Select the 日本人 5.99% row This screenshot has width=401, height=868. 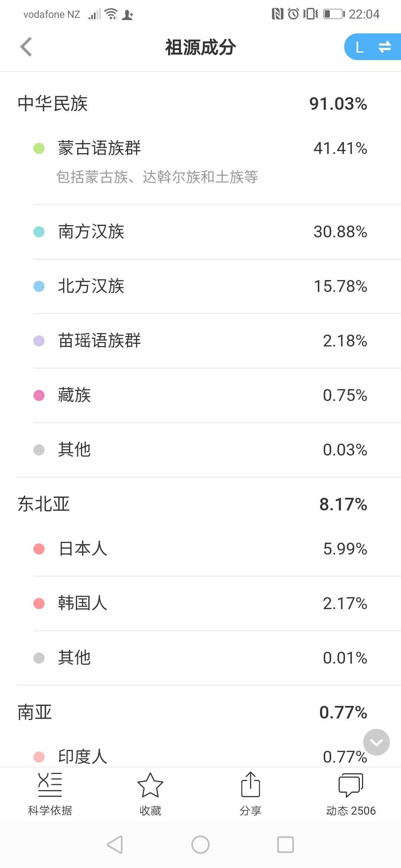coord(217,549)
